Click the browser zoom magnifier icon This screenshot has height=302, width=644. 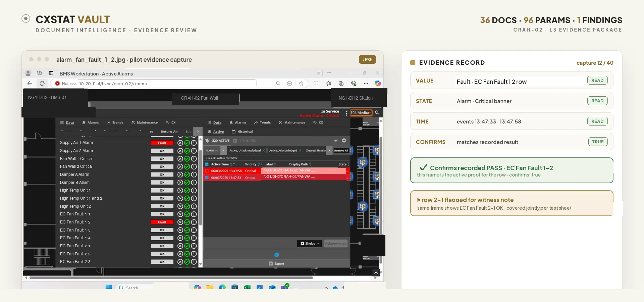click(x=278, y=84)
